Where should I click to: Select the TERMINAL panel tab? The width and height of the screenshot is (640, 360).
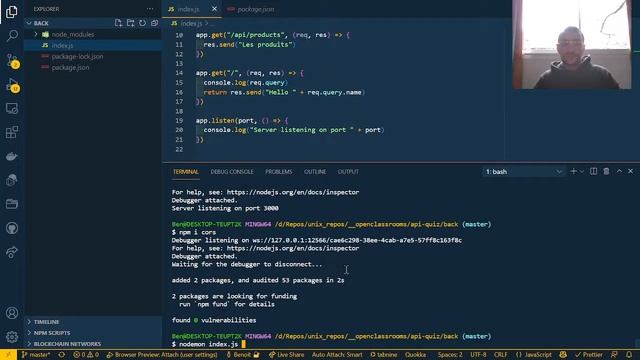[185, 172]
